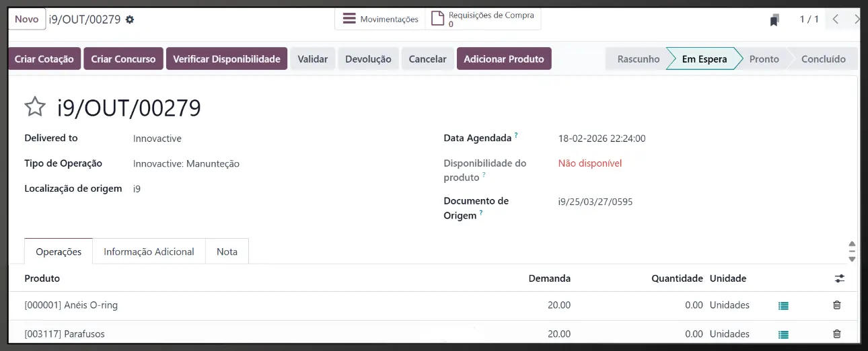Click Demanda 20.00 for Parafusos
This screenshot has height=351, width=868.
559,334
